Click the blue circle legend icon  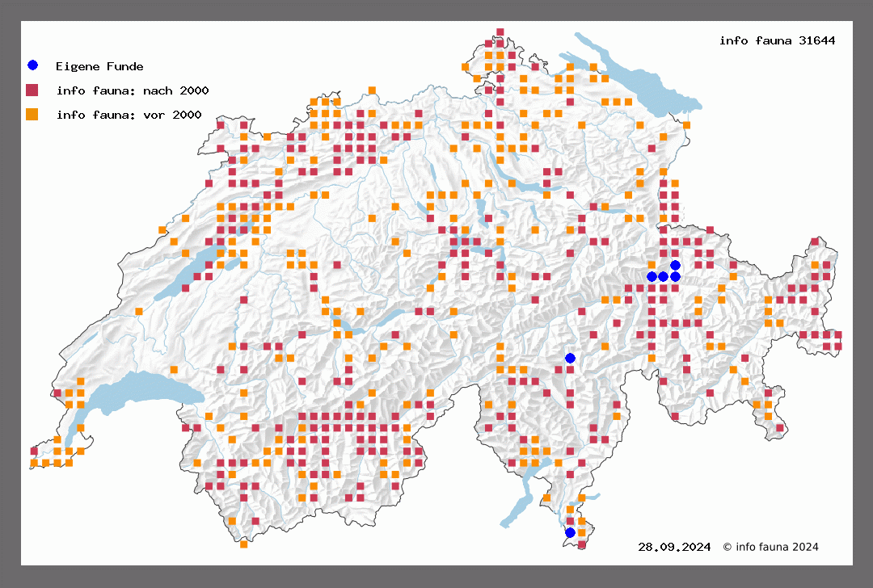[32, 65]
